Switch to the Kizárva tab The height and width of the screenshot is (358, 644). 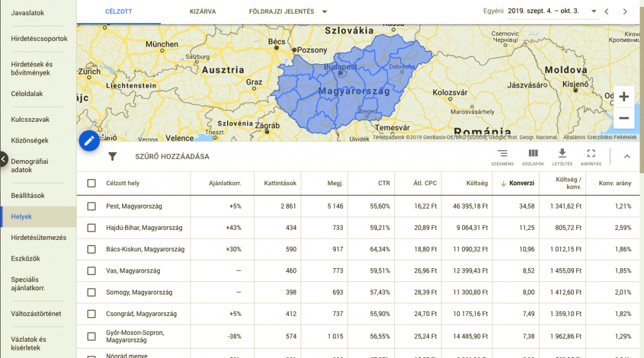[x=203, y=11]
